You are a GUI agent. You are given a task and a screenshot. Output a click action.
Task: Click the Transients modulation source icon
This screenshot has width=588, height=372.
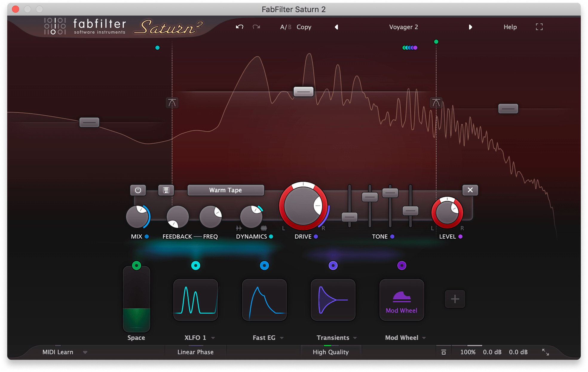333,300
